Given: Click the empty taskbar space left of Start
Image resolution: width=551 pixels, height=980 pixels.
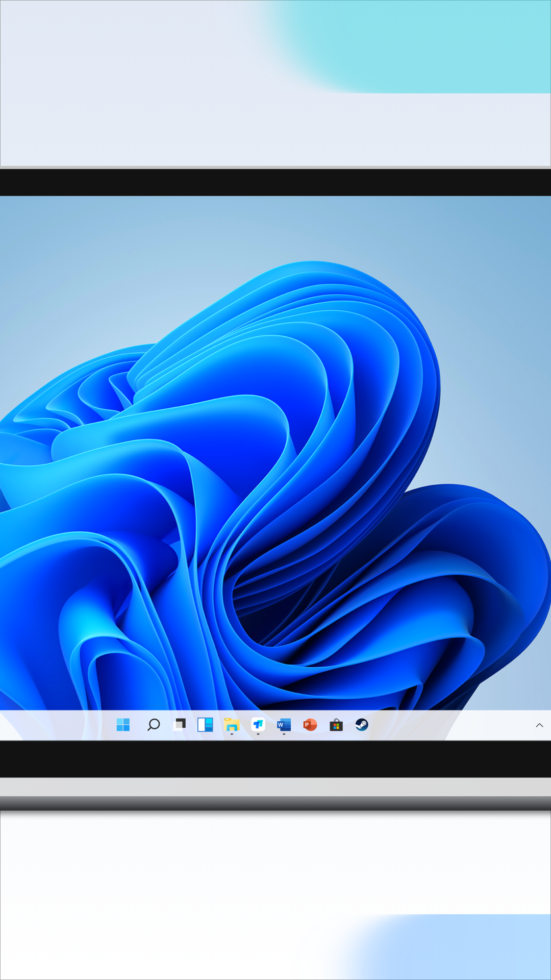Looking at the screenshot, I should click(56, 725).
